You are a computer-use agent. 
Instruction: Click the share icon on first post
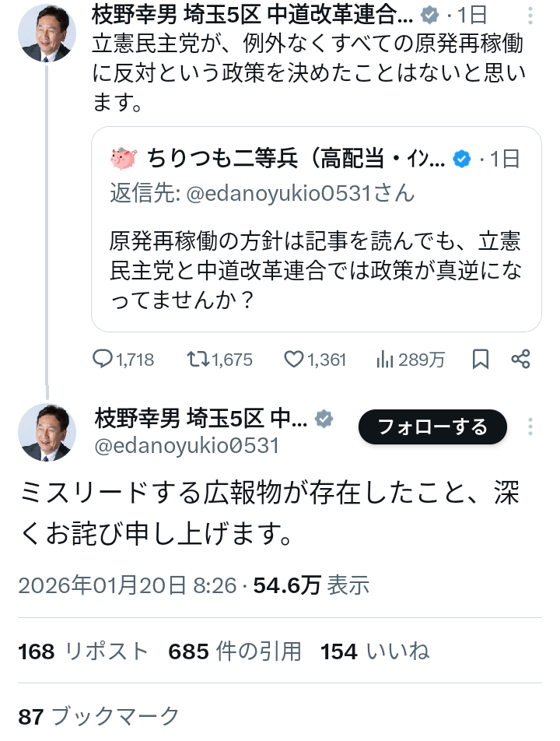(x=520, y=359)
